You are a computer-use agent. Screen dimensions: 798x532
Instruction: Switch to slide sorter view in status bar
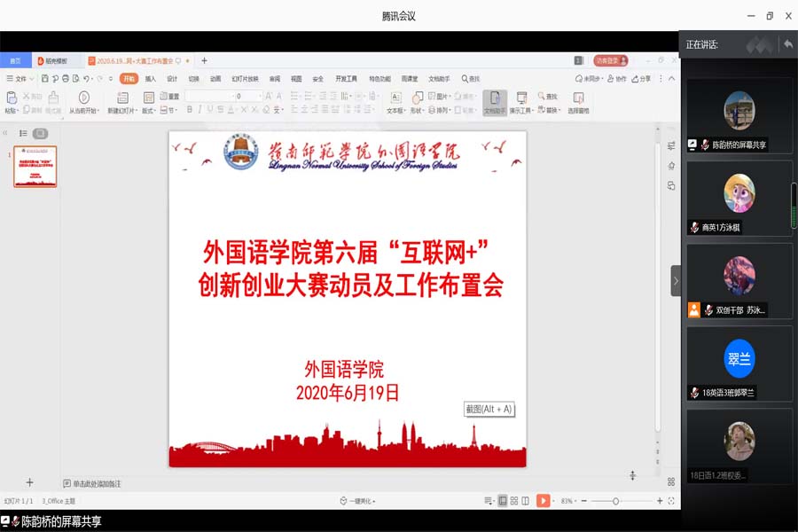pyautogui.click(x=514, y=501)
